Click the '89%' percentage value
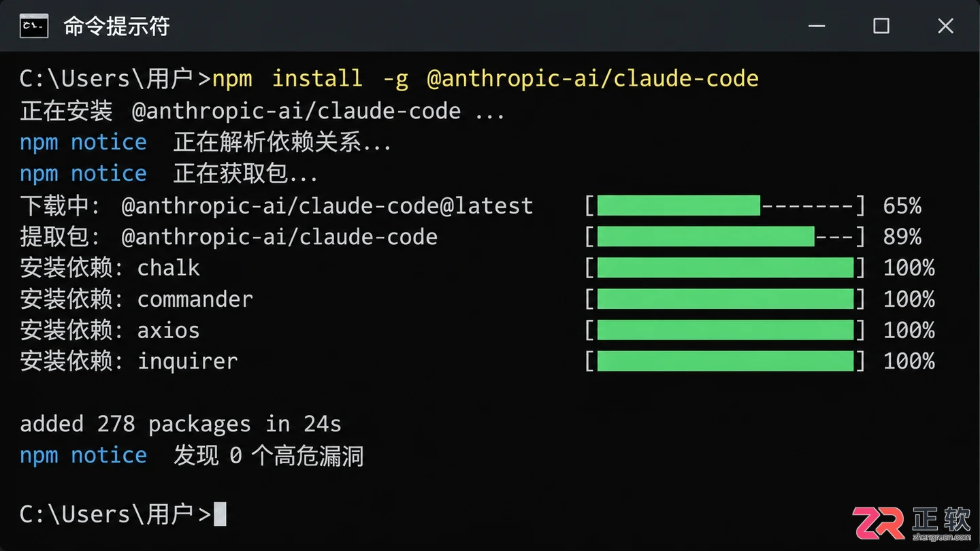 (x=902, y=236)
